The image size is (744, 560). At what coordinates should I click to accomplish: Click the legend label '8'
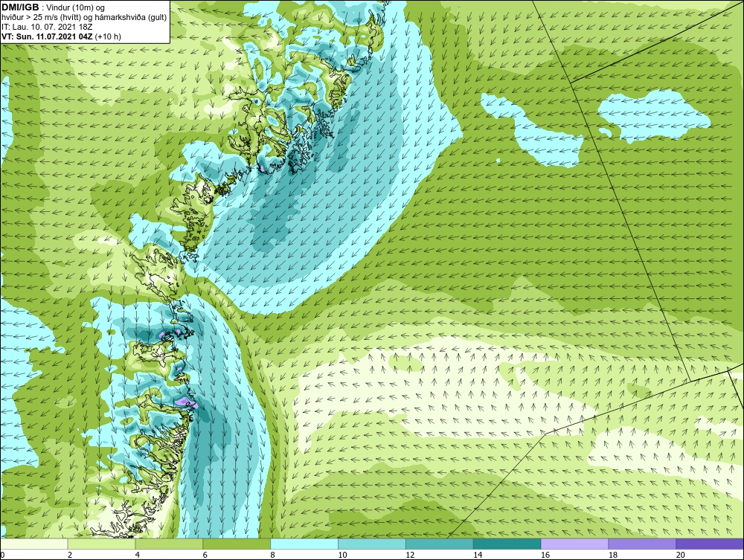click(x=272, y=555)
